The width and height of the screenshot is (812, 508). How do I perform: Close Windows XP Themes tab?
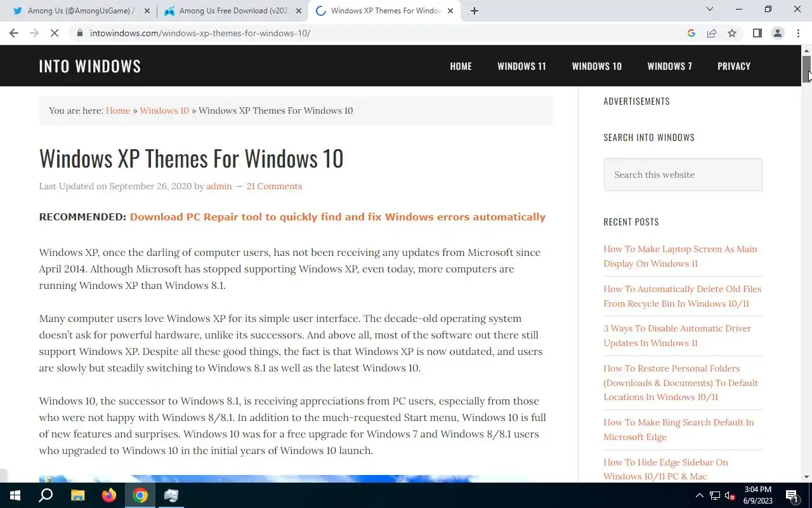[450, 11]
